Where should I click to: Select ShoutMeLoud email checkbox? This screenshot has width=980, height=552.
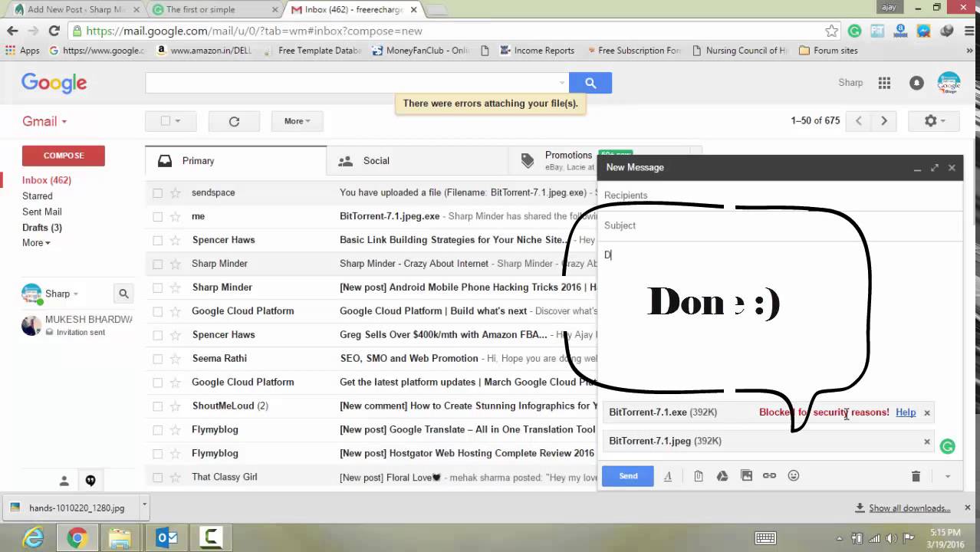pos(157,406)
